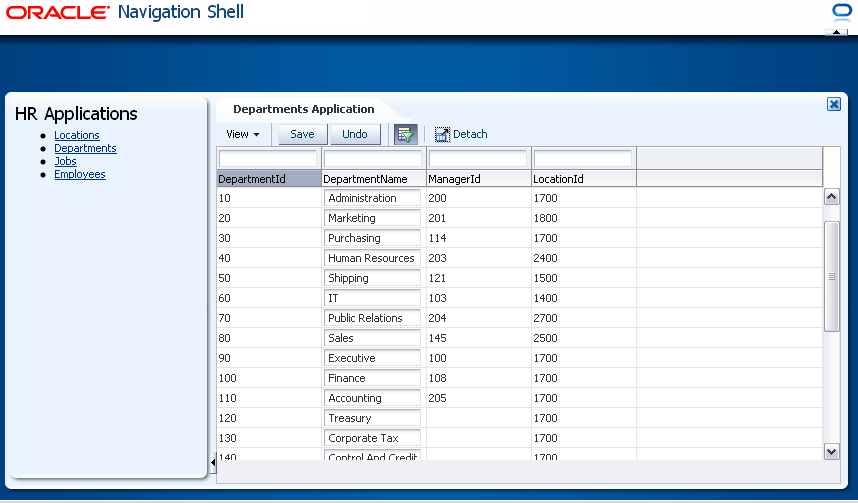
Task: Toggle the query-by-example filter icon
Action: coord(405,135)
